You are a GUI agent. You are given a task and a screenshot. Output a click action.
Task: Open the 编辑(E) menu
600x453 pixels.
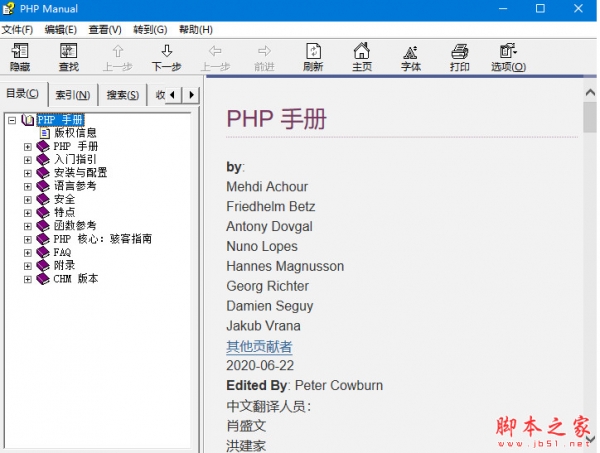60,29
